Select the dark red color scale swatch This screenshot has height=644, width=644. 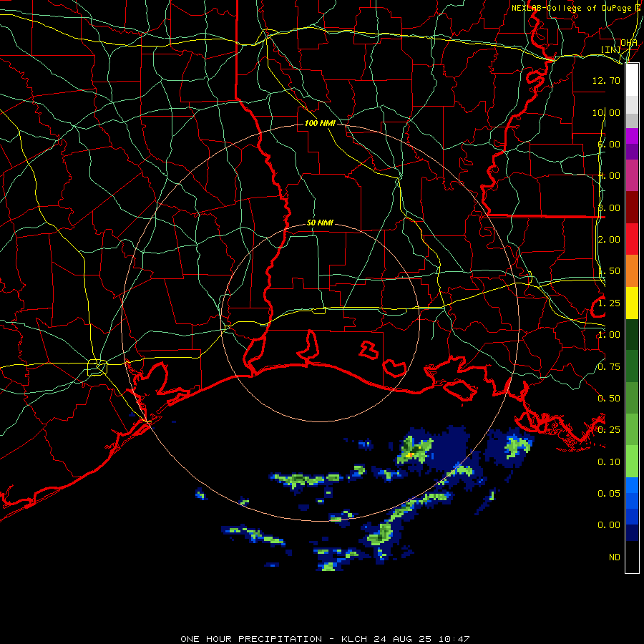(632, 208)
